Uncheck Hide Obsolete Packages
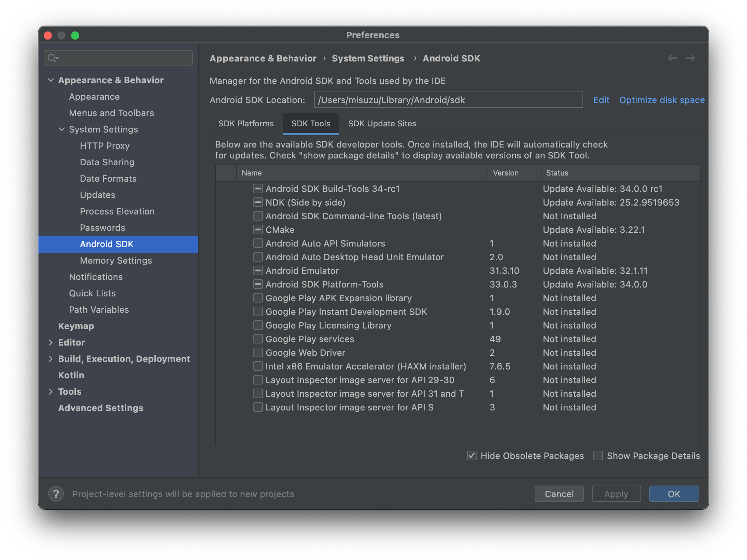The height and width of the screenshot is (560, 747). [x=472, y=456]
